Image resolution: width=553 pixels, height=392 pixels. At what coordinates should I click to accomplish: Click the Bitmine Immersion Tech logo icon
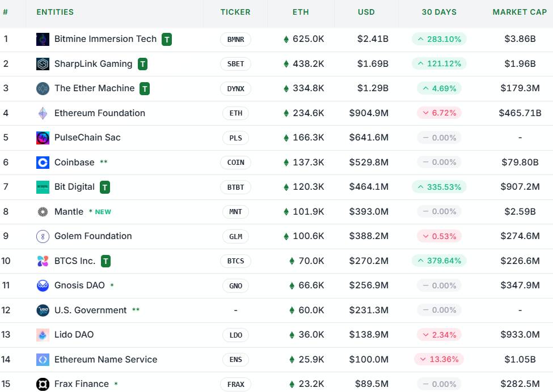(x=43, y=39)
